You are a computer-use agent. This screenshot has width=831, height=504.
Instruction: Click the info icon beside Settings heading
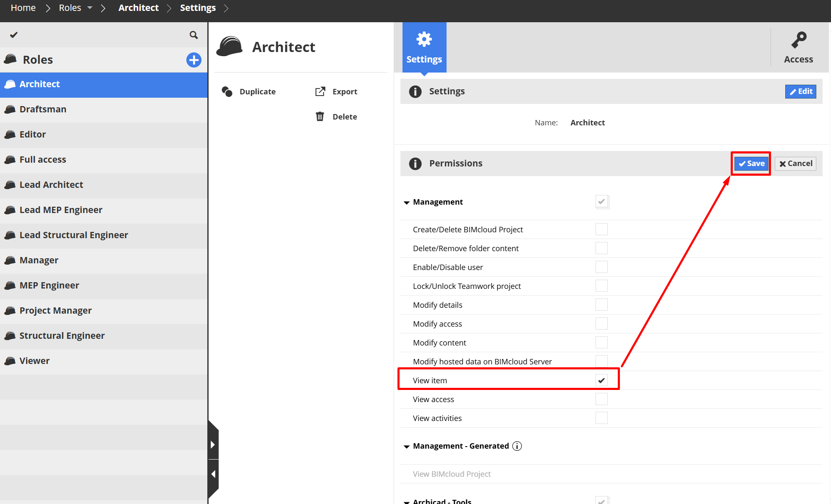(415, 91)
